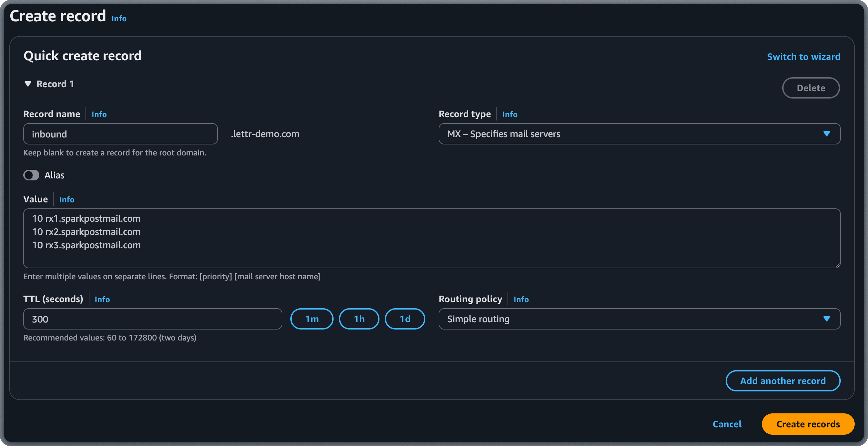The image size is (868, 446).
Task: Collapse the Record 1 section
Action: 28,84
